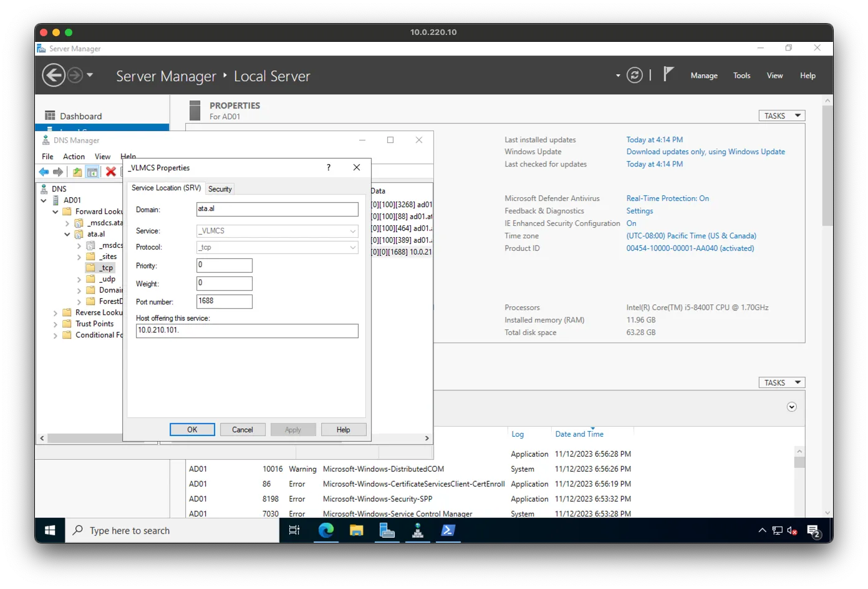The height and width of the screenshot is (589, 868).
Task: Open the File menu in DNS Manager
Action: (x=47, y=157)
